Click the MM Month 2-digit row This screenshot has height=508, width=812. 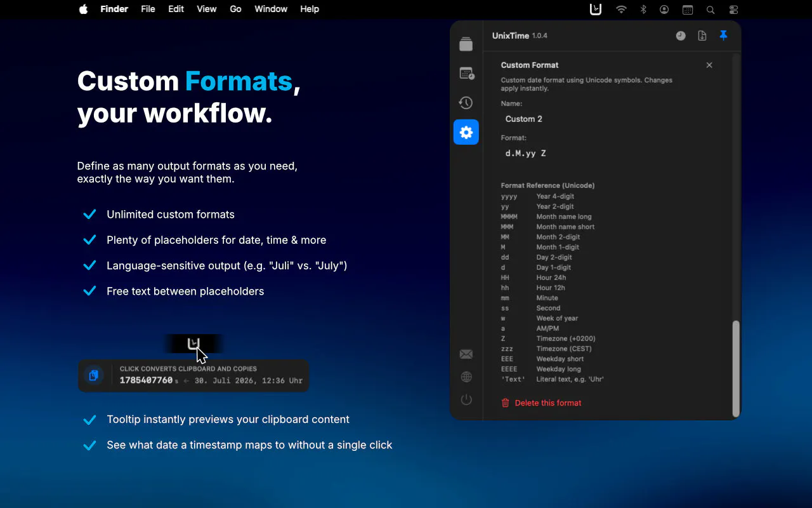click(x=540, y=237)
